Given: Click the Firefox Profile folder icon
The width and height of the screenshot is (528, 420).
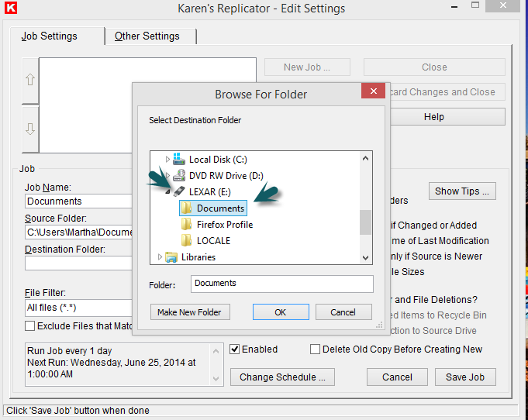Looking at the screenshot, I should click(186, 224).
